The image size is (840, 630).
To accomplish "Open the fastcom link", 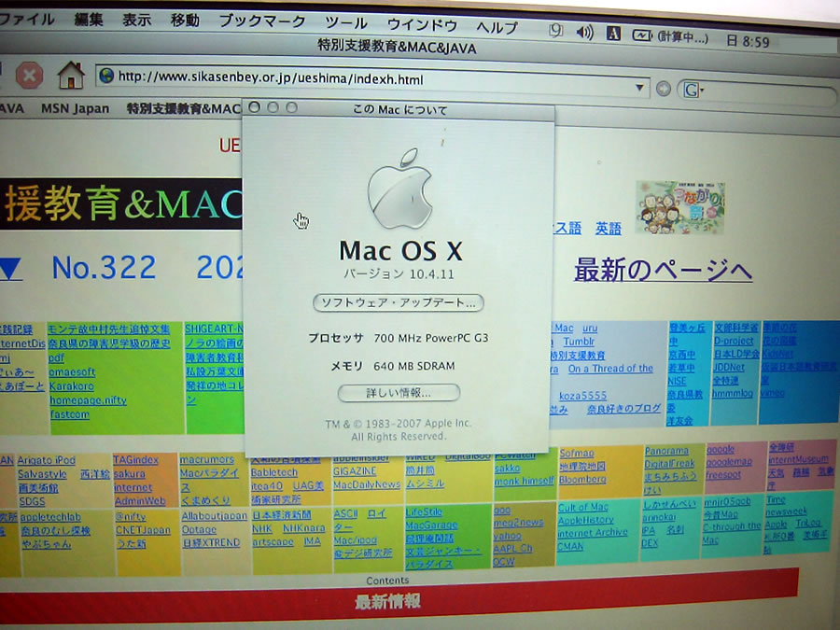I will 70,414.
